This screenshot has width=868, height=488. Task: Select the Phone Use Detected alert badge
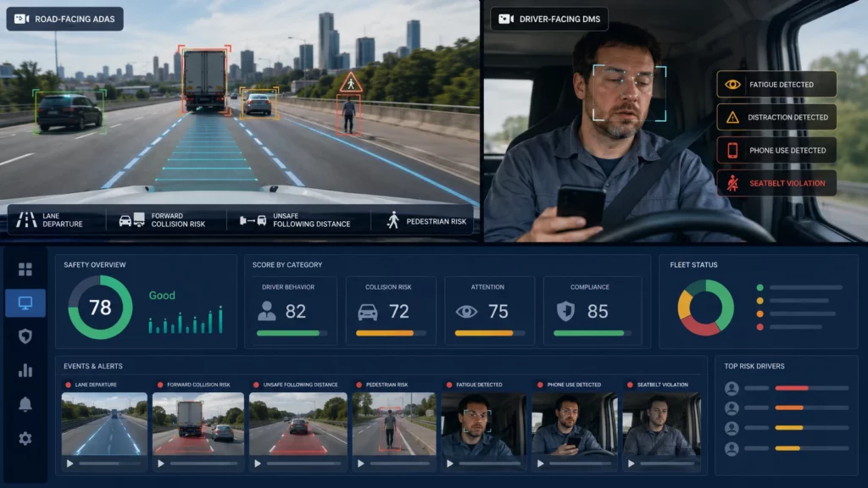776,150
